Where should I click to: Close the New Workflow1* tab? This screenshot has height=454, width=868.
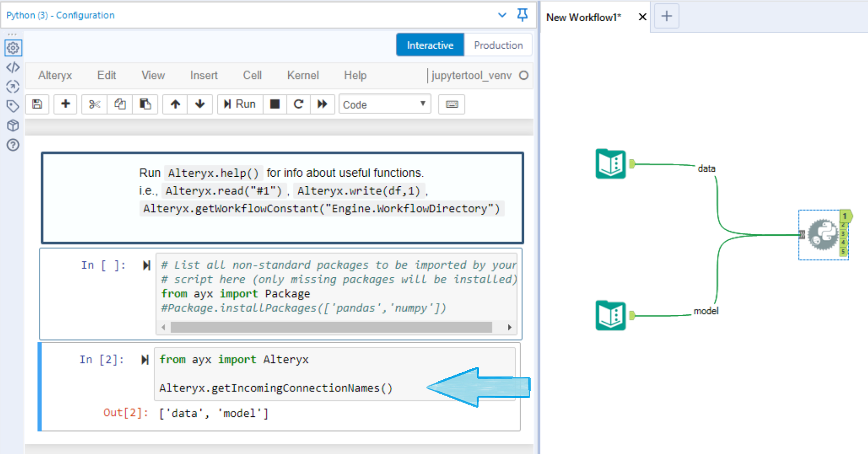(642, 17)
